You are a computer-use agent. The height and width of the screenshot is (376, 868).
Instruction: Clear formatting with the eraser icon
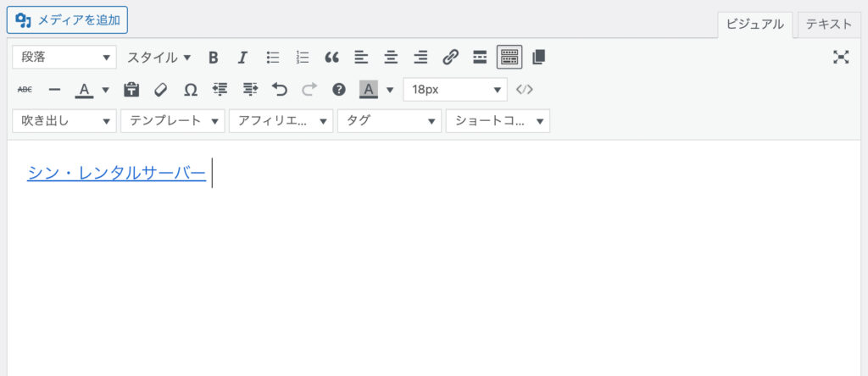point(160,89)
